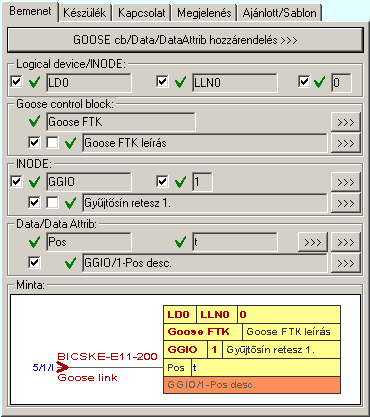The height and width of the screenshot is (417, 370).
Task: Click the LD0 cell in the preview table
Action: 180,314
